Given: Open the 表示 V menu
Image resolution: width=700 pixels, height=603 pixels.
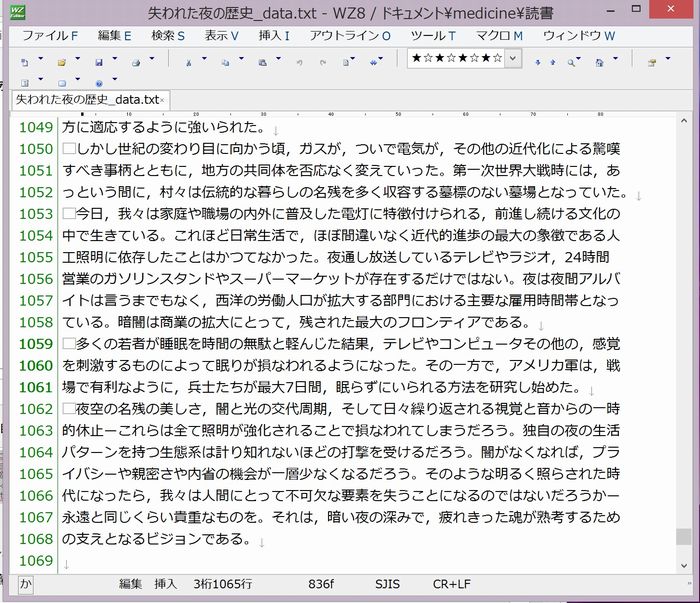Looking at the screenshot, I should coord(221,36).
